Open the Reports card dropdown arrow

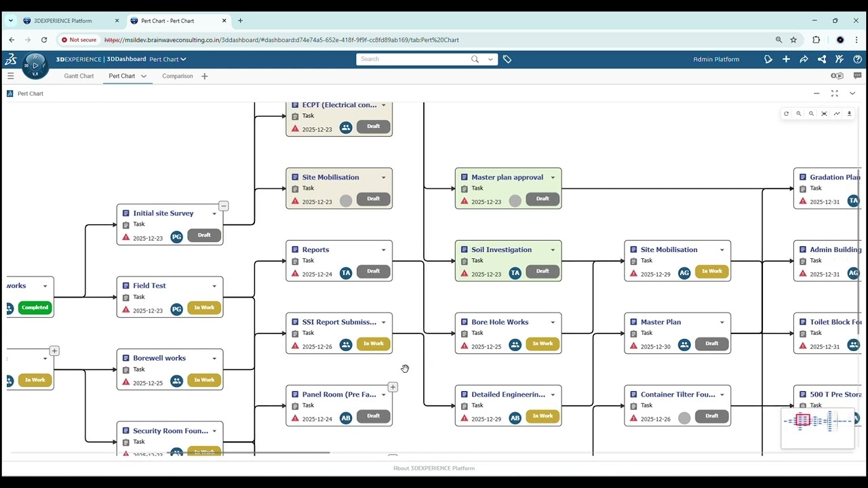click(383, 250)
